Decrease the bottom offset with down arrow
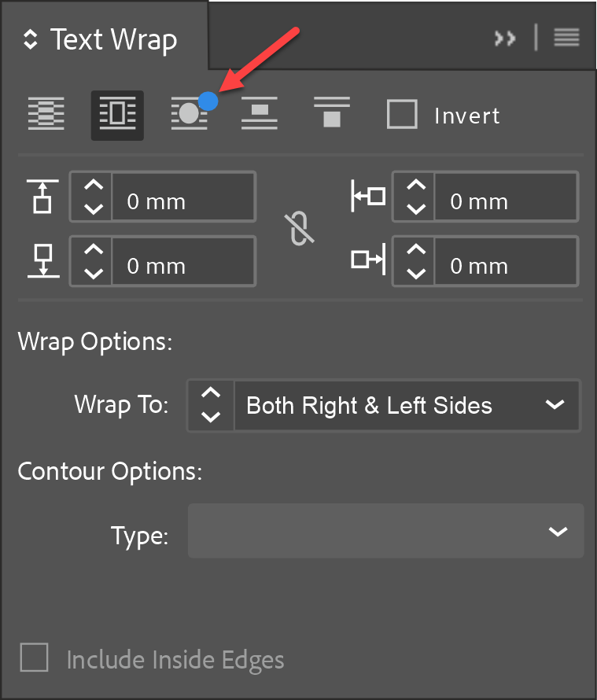 point(93,274)
